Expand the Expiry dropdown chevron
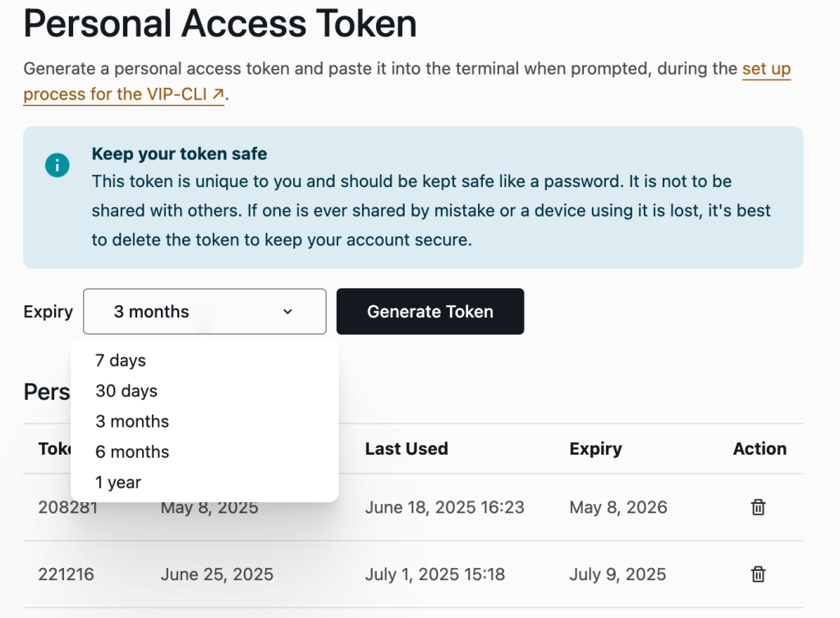The height and width of the screenshot is (618, 840). coord(287,312)
